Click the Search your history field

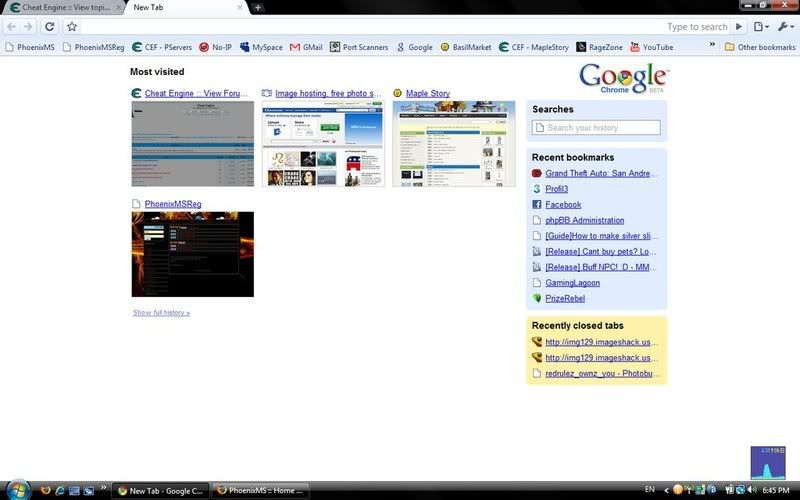[x=596, y=128]
